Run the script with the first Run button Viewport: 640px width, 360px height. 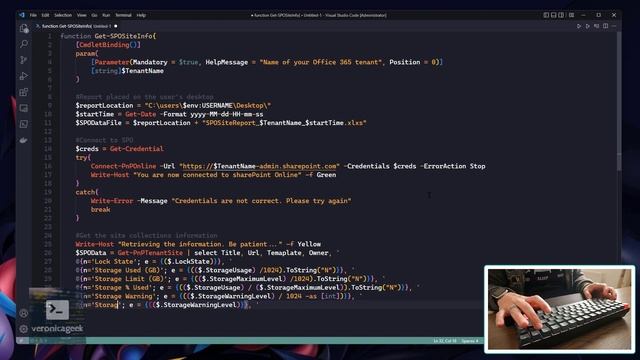pyautogui.click(x=579, y=26)
